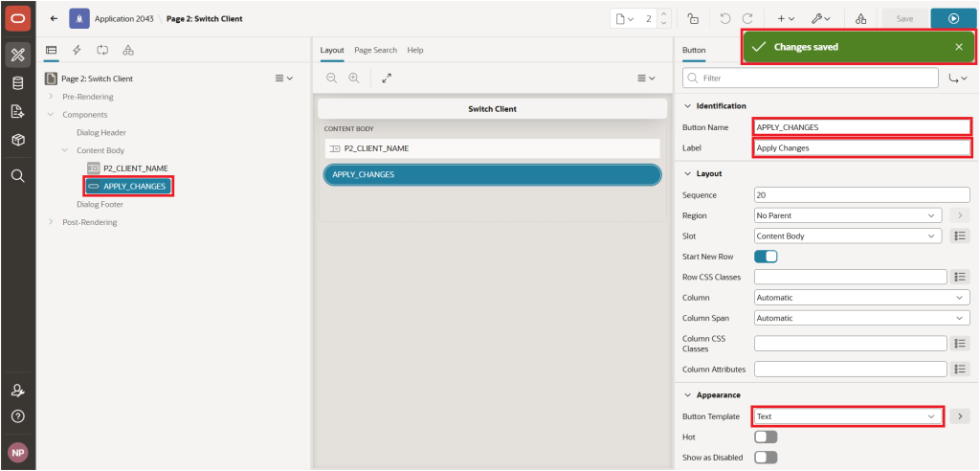Open the Region dropdown
Screen dimensions: 980x471
click(x=848, y=215)
